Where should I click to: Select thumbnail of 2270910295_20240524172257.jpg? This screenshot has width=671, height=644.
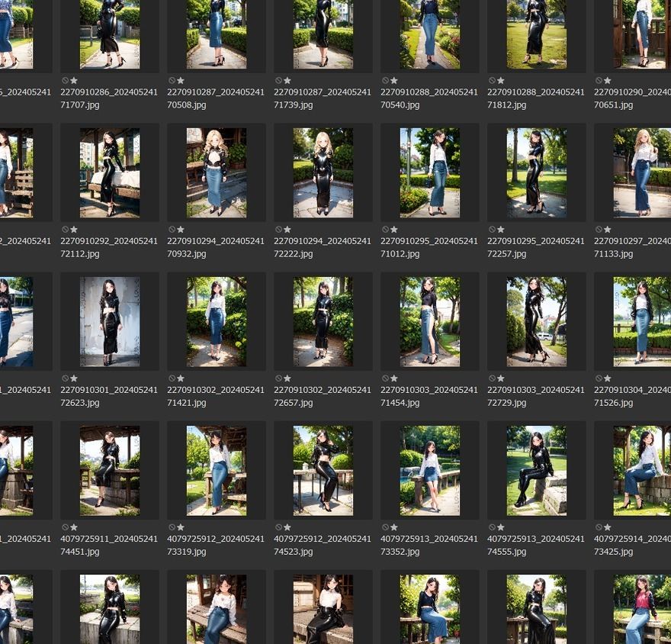pos(537,173)
